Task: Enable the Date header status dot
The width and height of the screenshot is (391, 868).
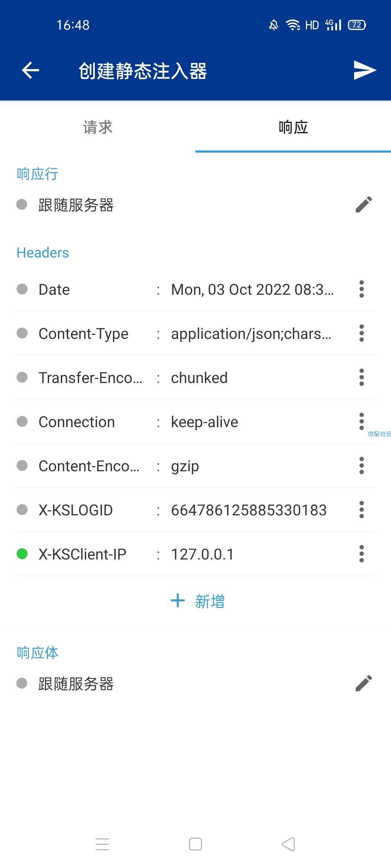Action: (x=22, y=289)
